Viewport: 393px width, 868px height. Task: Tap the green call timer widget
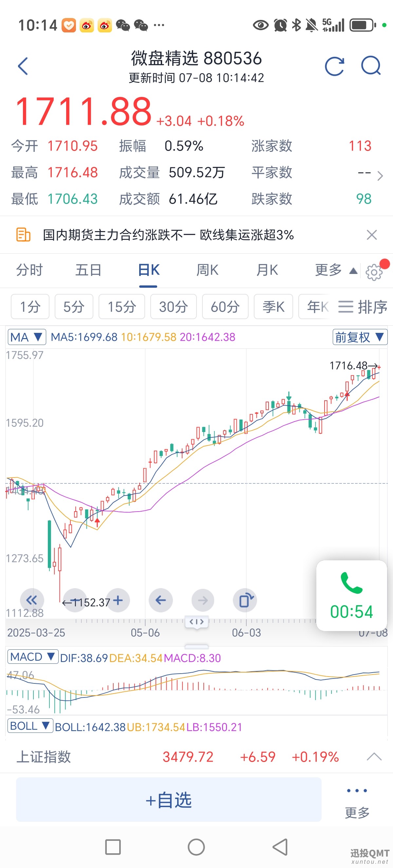(x=351, y=595)
